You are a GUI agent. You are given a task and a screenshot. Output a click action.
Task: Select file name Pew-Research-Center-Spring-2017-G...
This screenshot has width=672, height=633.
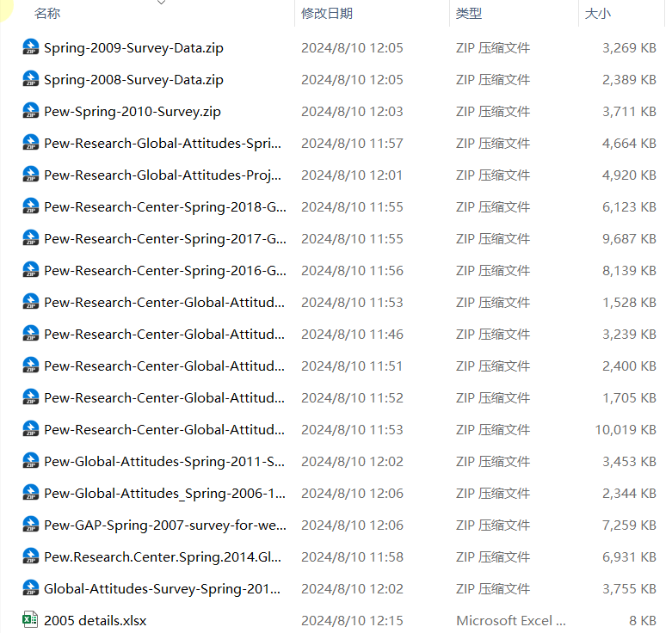[x=165, y=238]
